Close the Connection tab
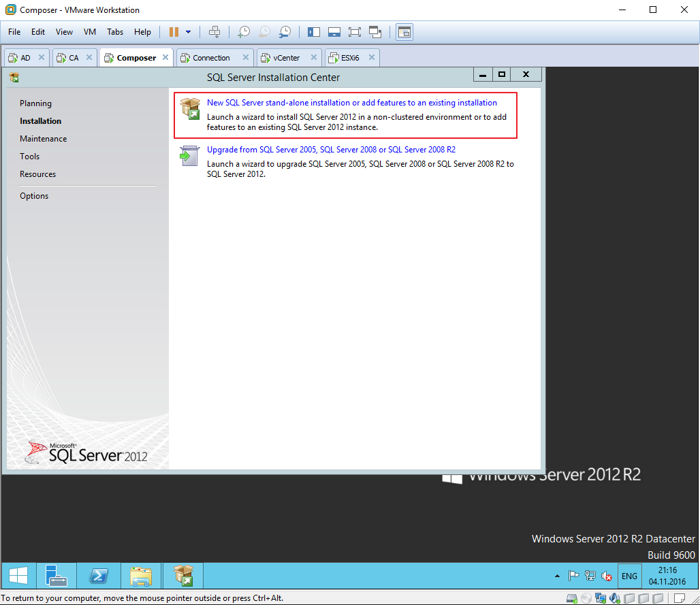Image resolution: width=700 pixels, height=605 pixels. pos(246,57)
